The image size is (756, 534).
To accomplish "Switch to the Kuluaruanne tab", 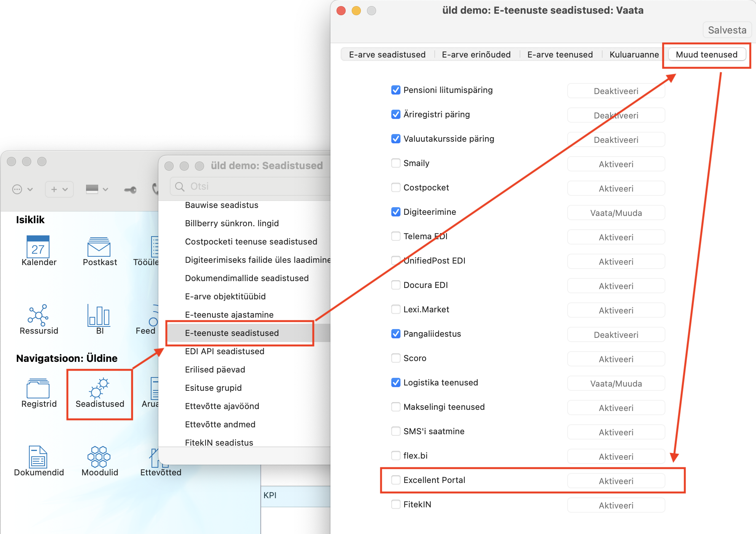I will (634, 54).
